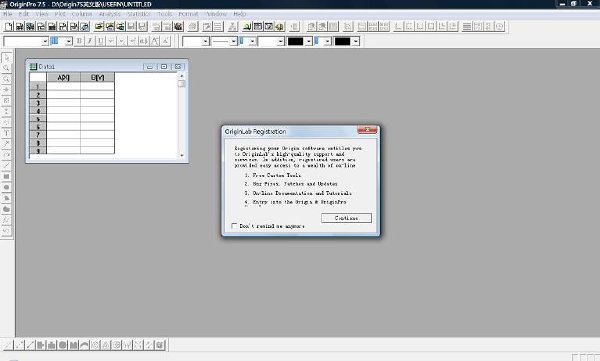
Task: Click the Line + Symbol plot icon
Action: 30,345
